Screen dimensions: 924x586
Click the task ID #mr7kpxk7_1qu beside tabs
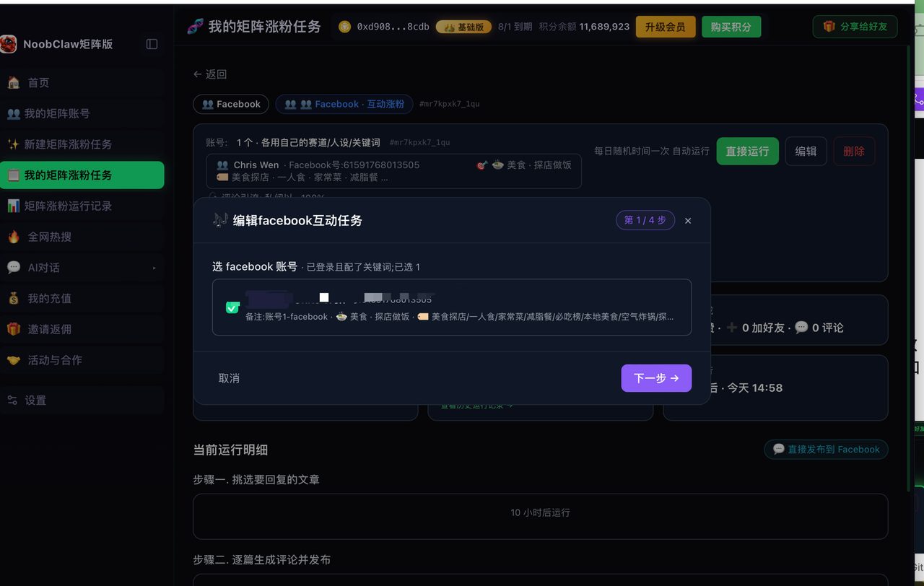tap(449, 104)
